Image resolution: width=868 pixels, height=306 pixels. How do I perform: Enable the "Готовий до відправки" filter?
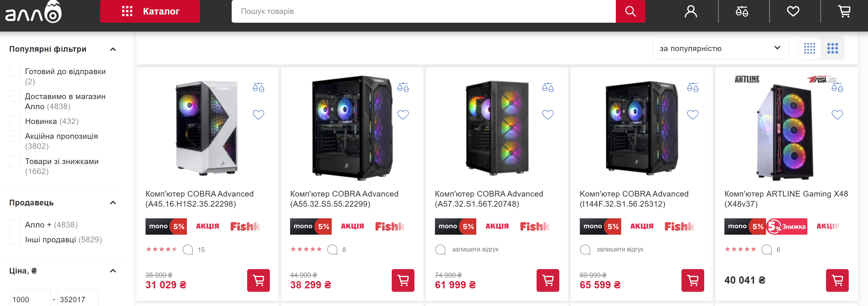pos(15,71)
